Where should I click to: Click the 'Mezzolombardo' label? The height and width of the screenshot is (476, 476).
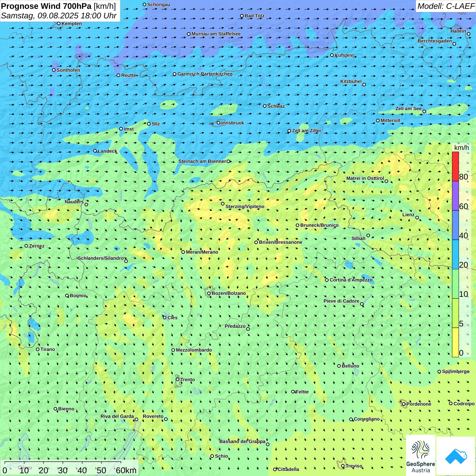pos(194,350)
